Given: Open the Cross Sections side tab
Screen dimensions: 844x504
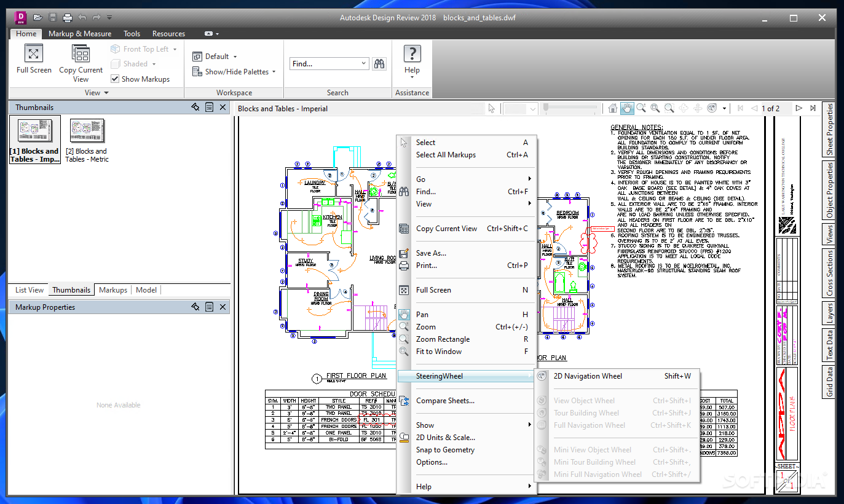Looking at the screenshot, I should [829, 273].
